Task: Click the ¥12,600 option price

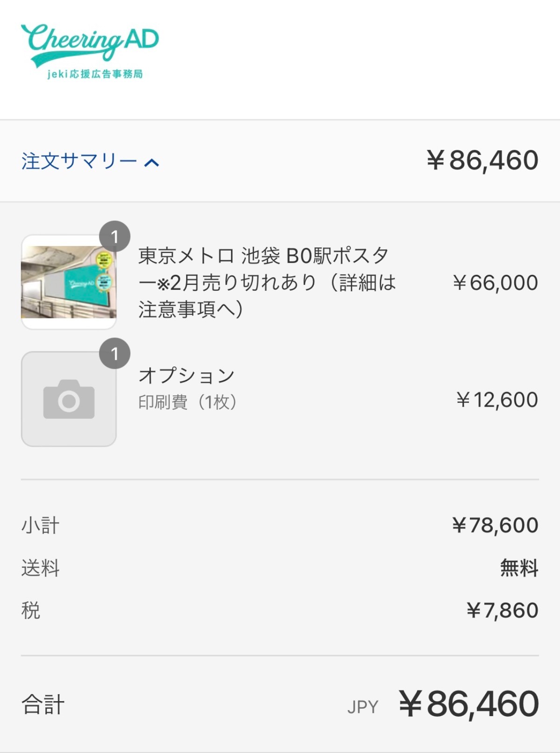Action: point(497,400)
